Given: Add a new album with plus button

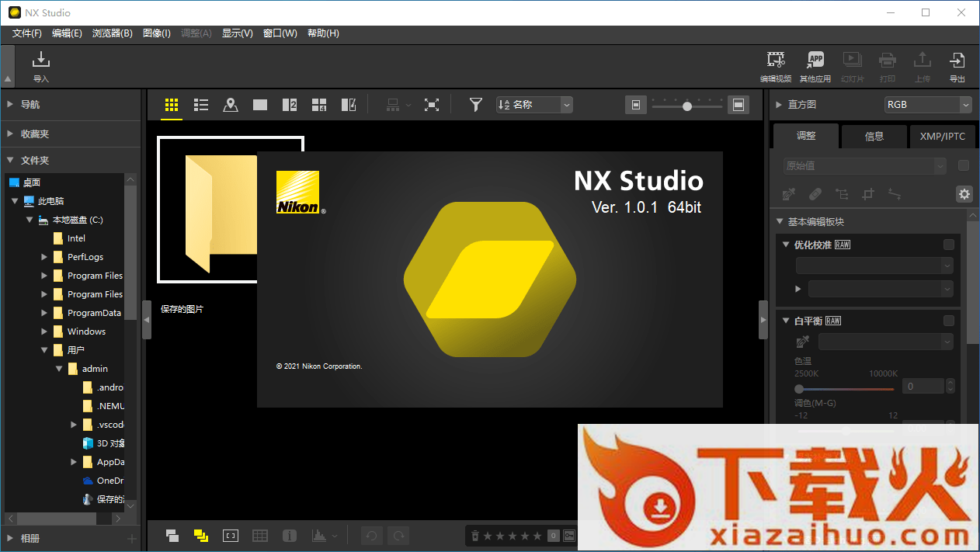Looking at the screenshot, I should click(x=132, y=538).
